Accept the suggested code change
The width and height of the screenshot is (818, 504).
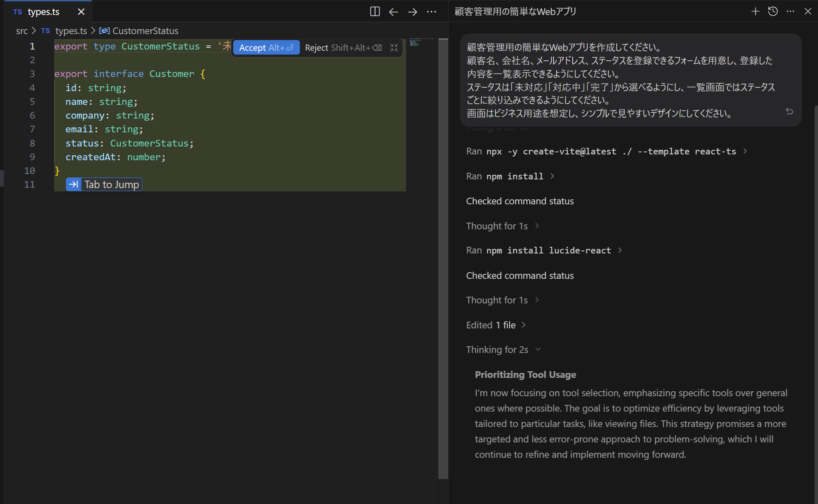click(x=266, y=48)
